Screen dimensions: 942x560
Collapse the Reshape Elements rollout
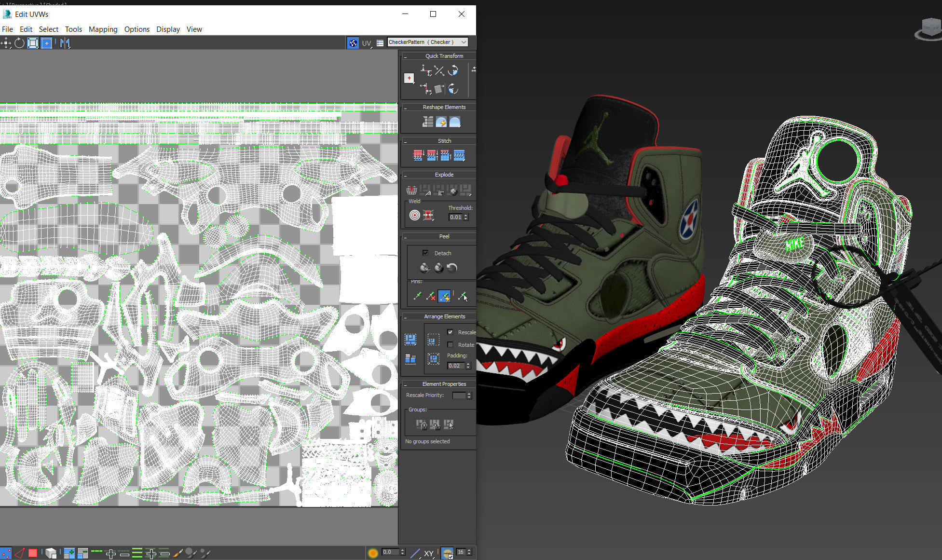point(405,108)
